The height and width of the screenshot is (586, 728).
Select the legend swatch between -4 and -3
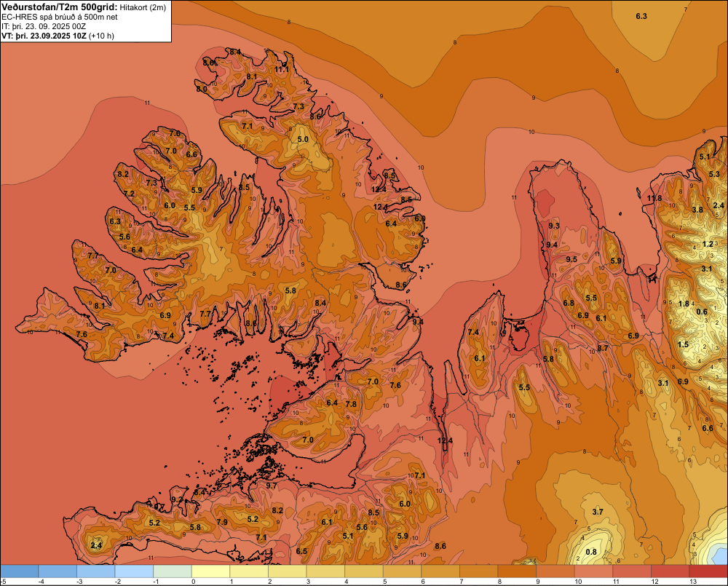click(x=58, y=571)
